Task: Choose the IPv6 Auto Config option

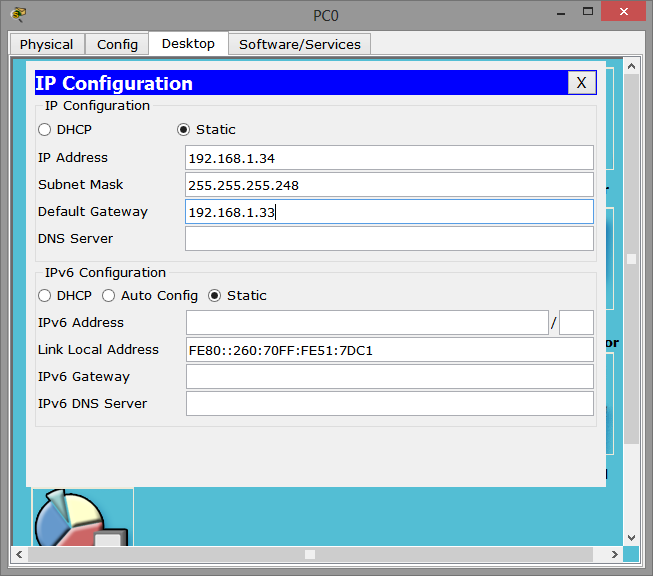Action: [x=108, y=296]
